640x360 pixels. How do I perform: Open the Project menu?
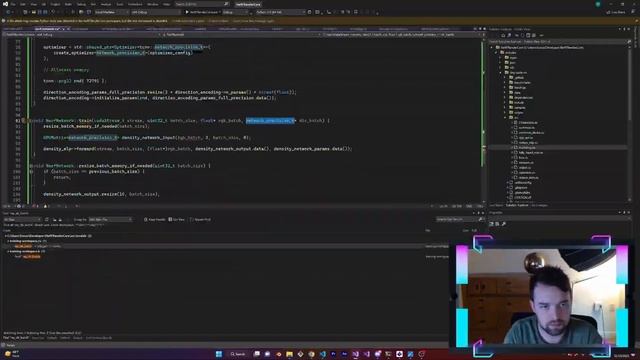55,4
